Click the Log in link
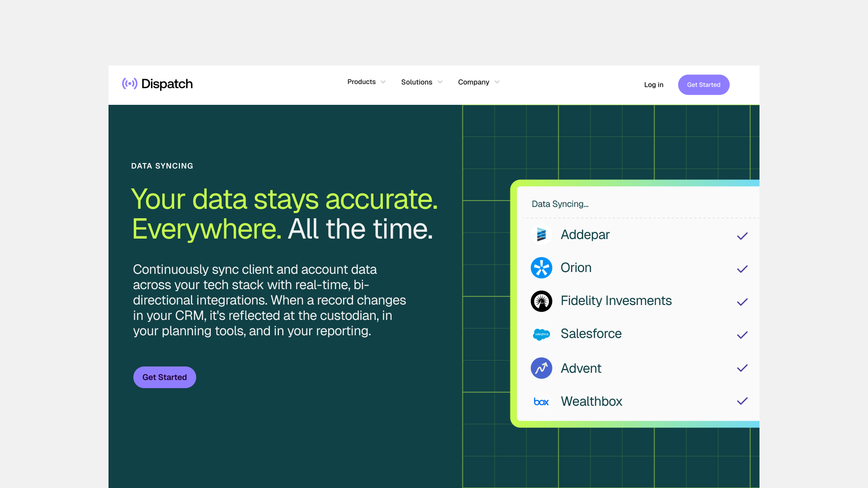This screenshot has width=868, height=488. pos(654,84)
